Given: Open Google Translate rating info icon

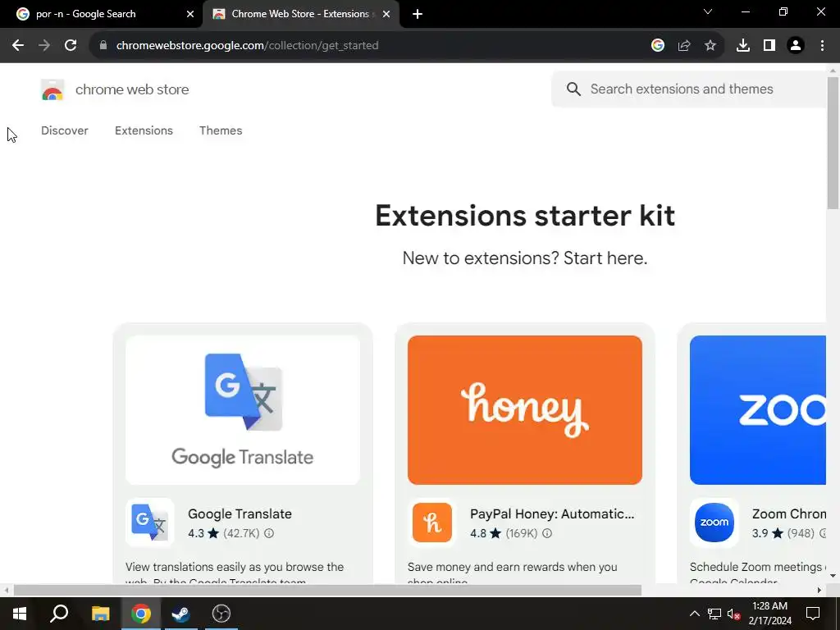Looking at the screenshot, I should pyautogui.click(x=269, y=533).
